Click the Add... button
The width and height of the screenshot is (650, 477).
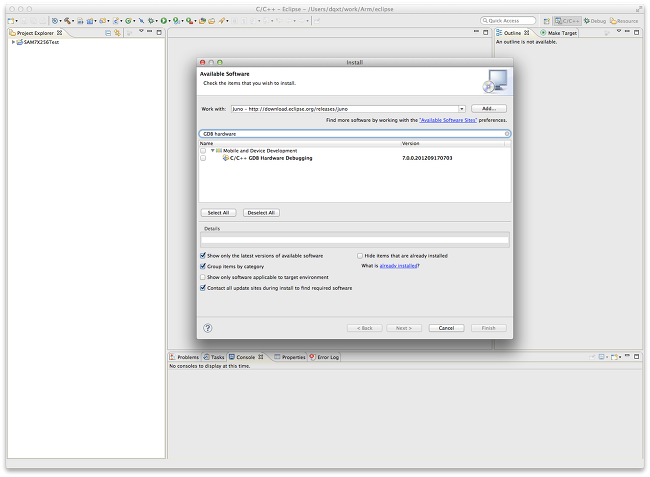click(x=489, y=109)
